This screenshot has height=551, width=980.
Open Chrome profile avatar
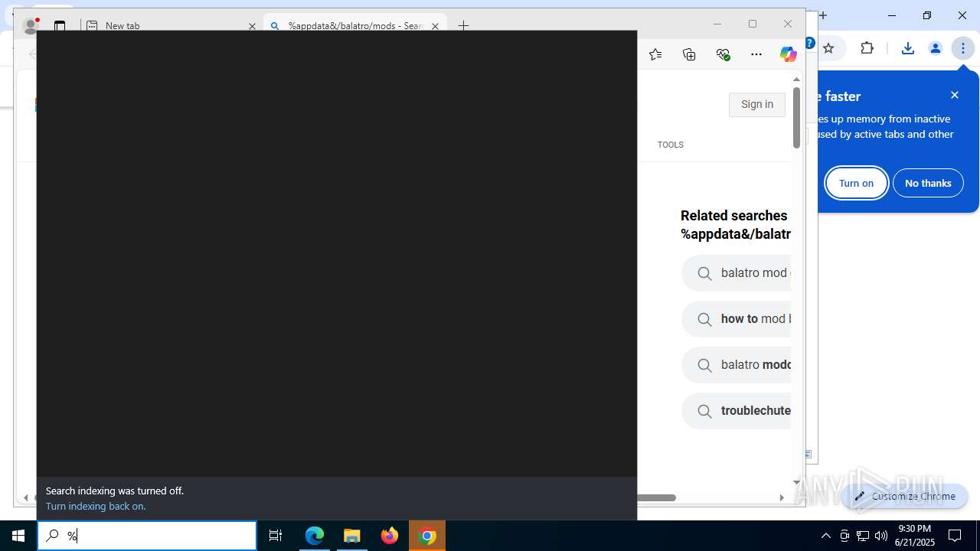935,48
